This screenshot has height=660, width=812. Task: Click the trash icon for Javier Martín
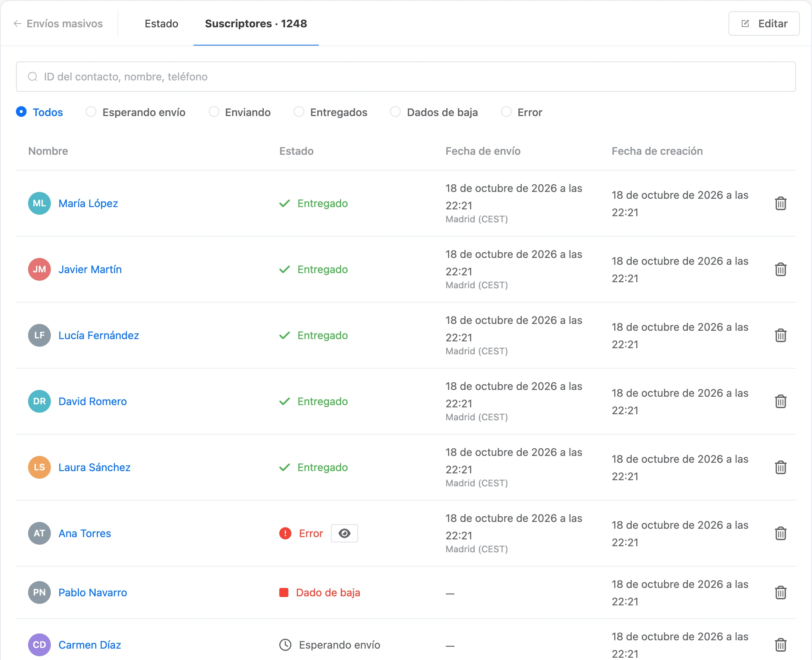click(x=781, y=269)
